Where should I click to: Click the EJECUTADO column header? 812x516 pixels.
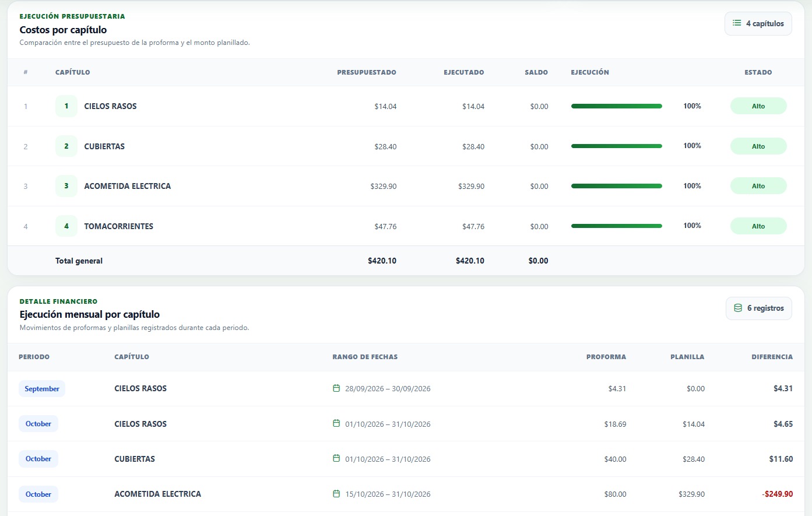464,72
